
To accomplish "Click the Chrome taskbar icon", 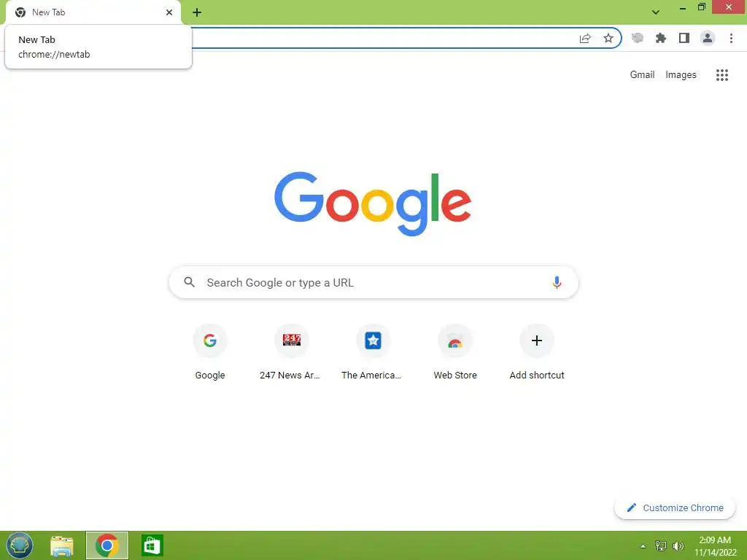I will 107,545.
